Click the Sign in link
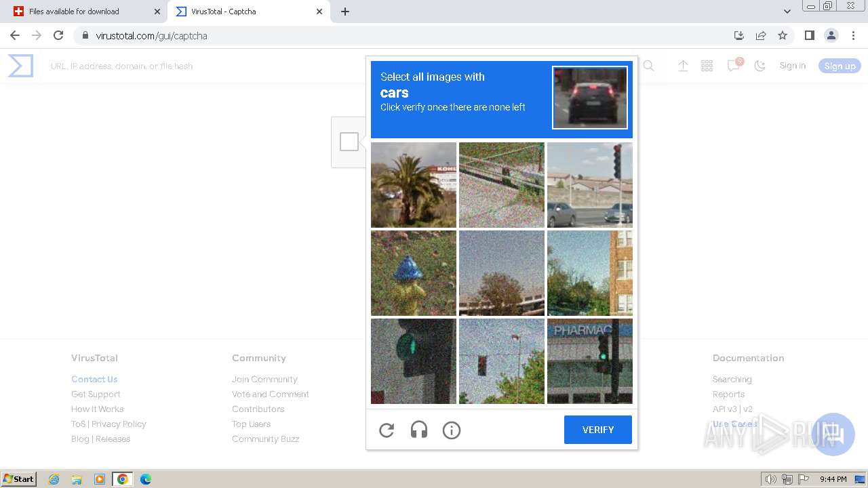Image resolution: width=868 pixels, height=488 pixels. click(793, 66)
